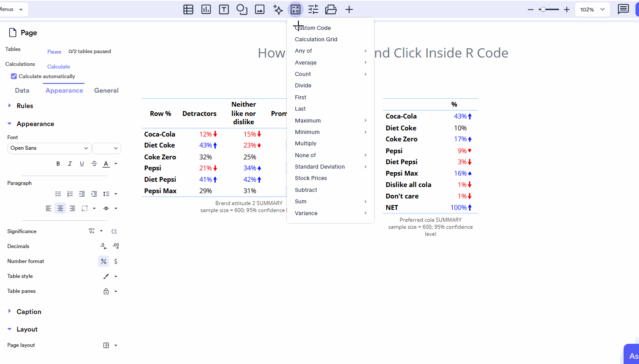639x364 pixels.
Task: Decrease paragraph indent
Action: pyautogui.click(x=82, y=194)
